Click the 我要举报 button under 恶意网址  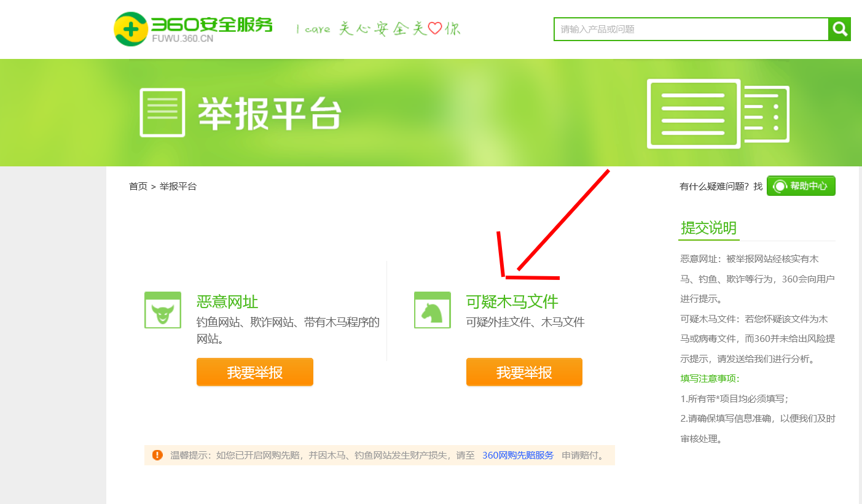254,372
